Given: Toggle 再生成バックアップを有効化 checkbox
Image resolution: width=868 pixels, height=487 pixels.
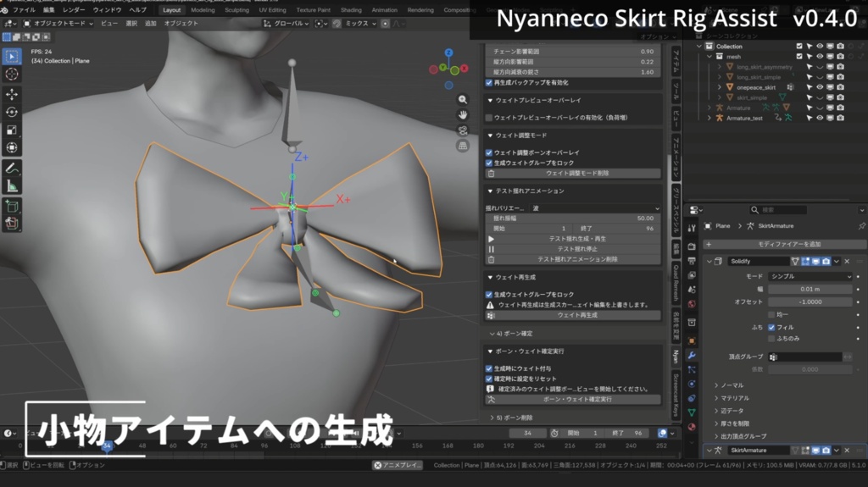Looking at the screenshot, I should (489, 82).
